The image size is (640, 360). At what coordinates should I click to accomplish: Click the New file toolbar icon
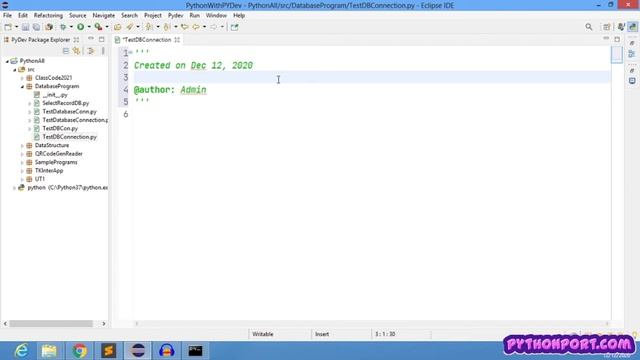coord(8,27)
